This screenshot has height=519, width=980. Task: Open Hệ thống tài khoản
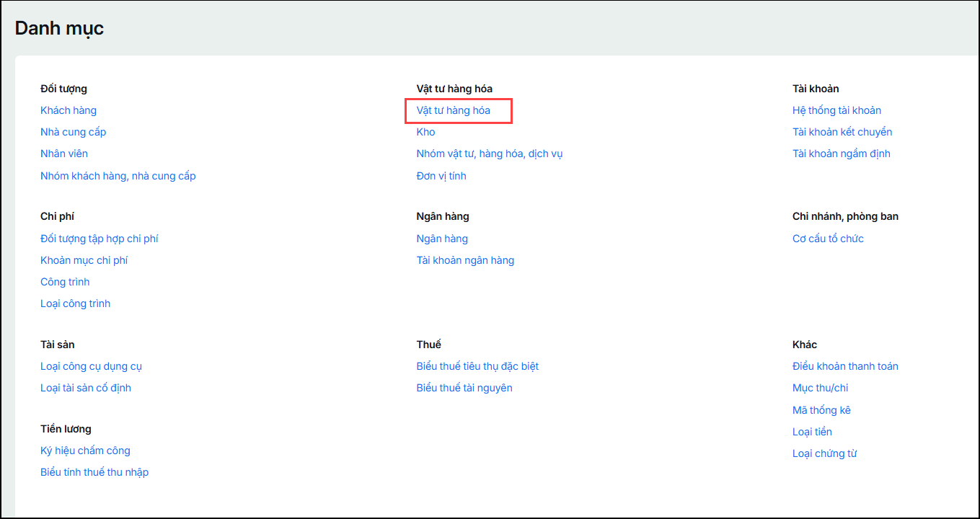[836, 110]
